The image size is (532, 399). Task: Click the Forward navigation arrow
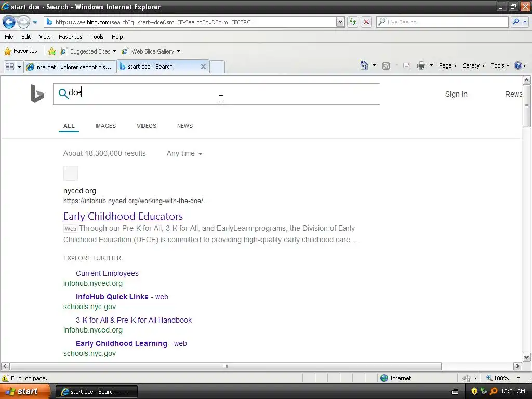click(23, 22)
